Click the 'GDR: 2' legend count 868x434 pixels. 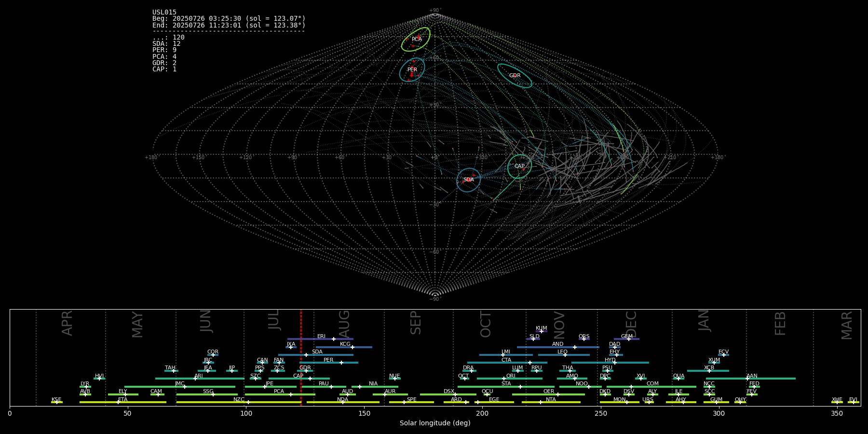click(x=164, y=63)
